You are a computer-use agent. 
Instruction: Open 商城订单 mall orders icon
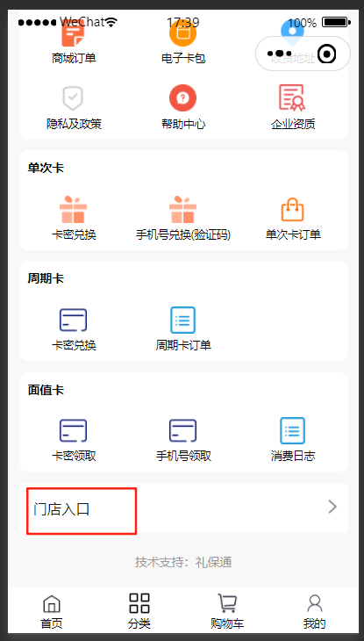(74, 35)
